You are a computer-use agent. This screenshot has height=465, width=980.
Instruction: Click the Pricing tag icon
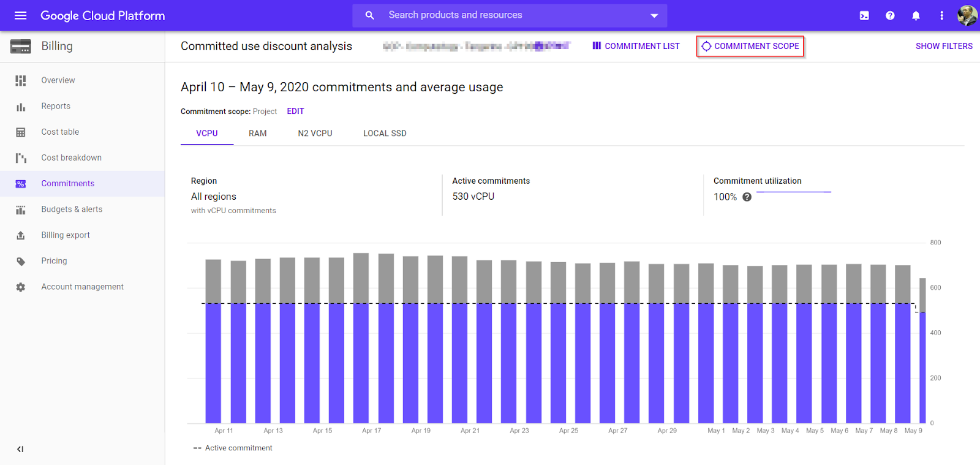(21, 261)
